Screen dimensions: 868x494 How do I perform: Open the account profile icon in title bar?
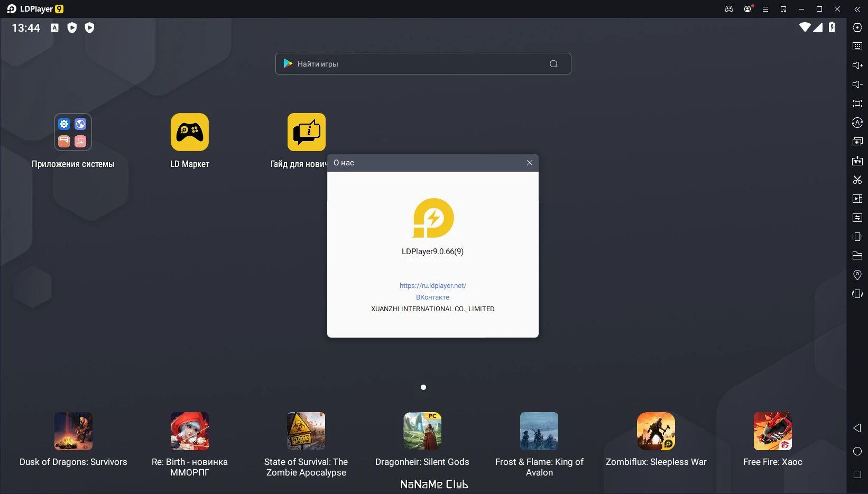(x=747, y=9)
